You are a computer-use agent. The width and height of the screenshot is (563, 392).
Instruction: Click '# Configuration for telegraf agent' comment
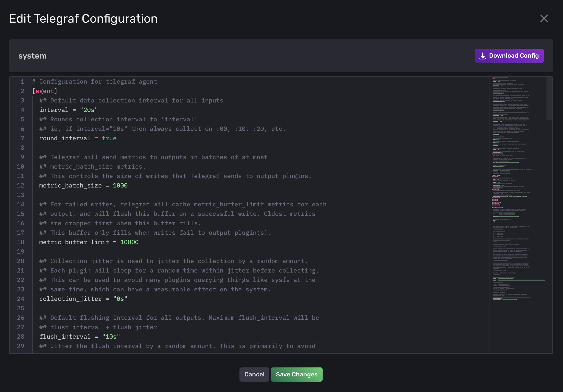[94, 81]
